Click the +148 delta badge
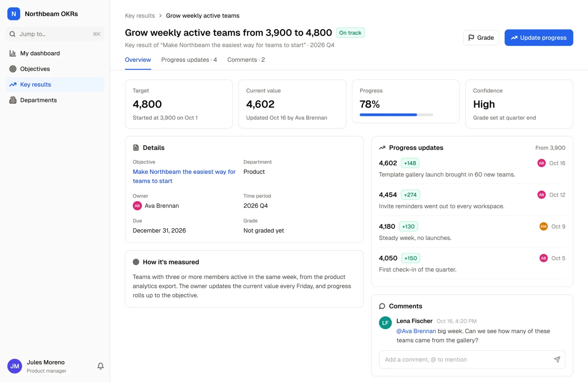The width and height of the screenshot is (588, 382). pos(410,163)
